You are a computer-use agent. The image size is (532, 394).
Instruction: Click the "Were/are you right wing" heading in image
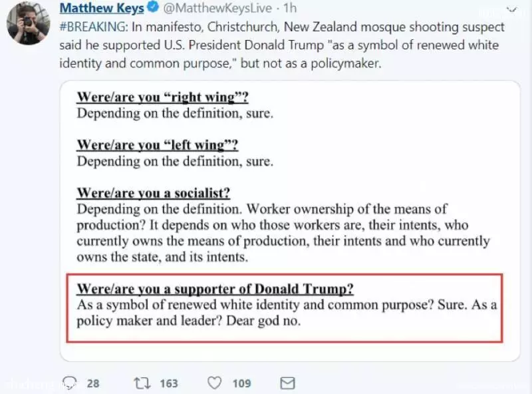162,97
